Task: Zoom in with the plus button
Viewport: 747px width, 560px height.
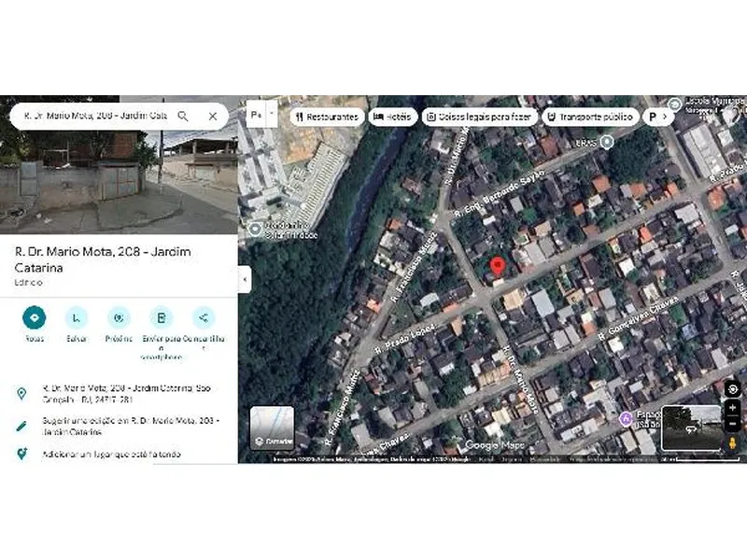Action: (733, 409)
